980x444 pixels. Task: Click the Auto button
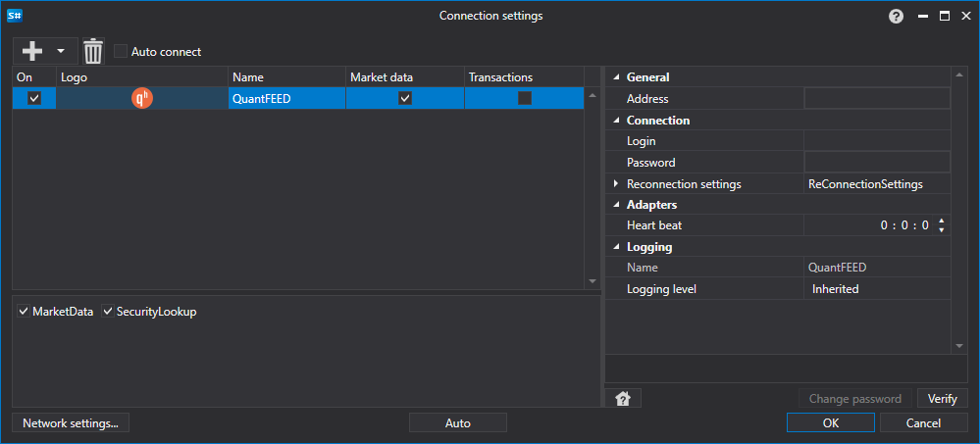pos(457,422)
